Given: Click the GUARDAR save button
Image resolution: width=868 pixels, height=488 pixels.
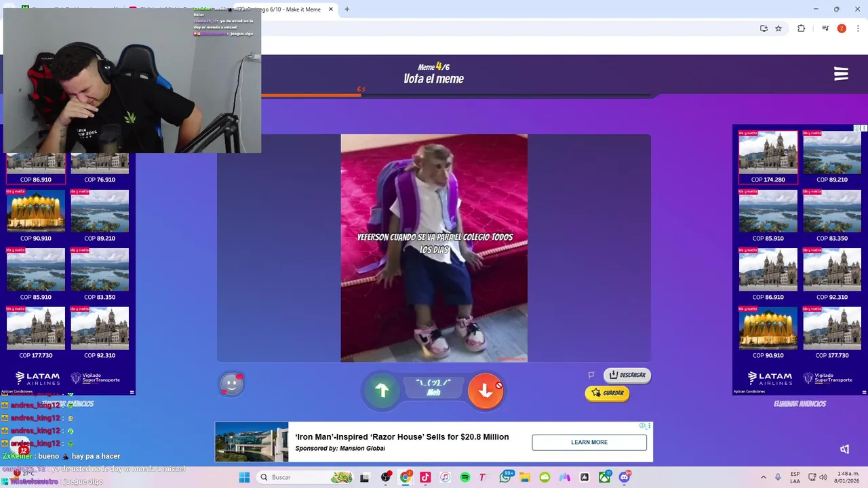Looking at the screenshot, I should point(607,393).
